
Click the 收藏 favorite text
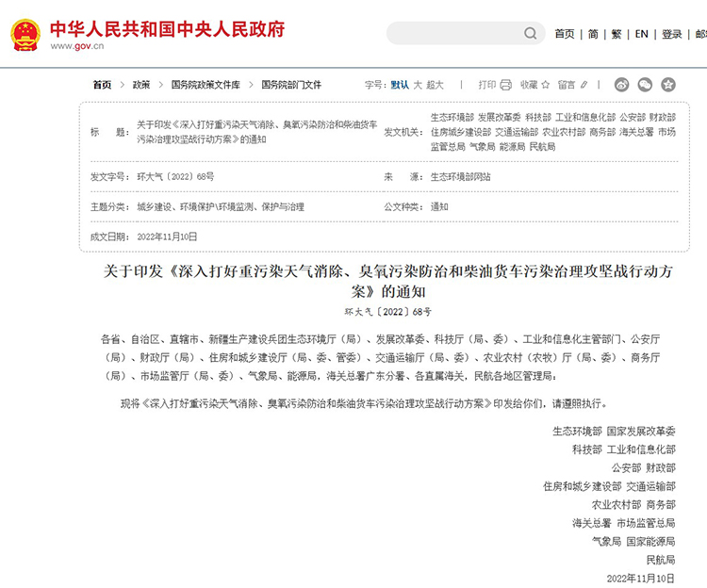click(x=529, y=85)
